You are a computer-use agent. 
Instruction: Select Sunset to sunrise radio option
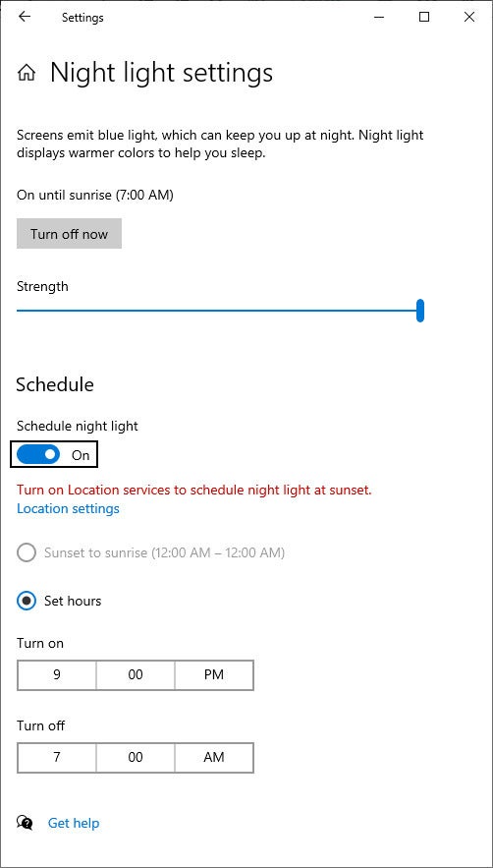tap(26, 552)
